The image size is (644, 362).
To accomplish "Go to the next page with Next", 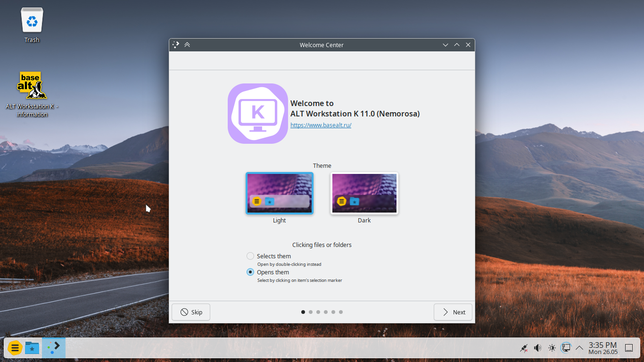I will [x=453, y=312].
